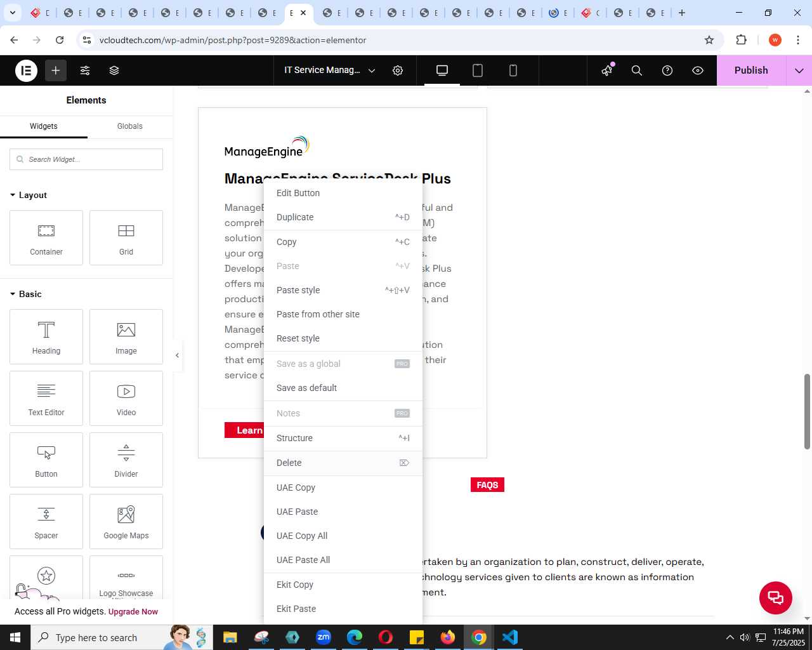Open the publish options arrow dropdown
The width and height of the screenshot is (812, 650).
click(799, 70)
